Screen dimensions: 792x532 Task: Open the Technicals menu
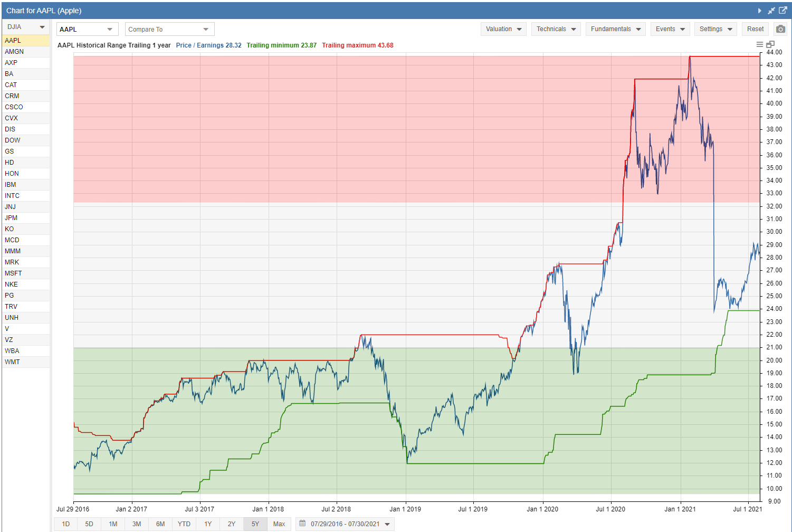(556, 29)
